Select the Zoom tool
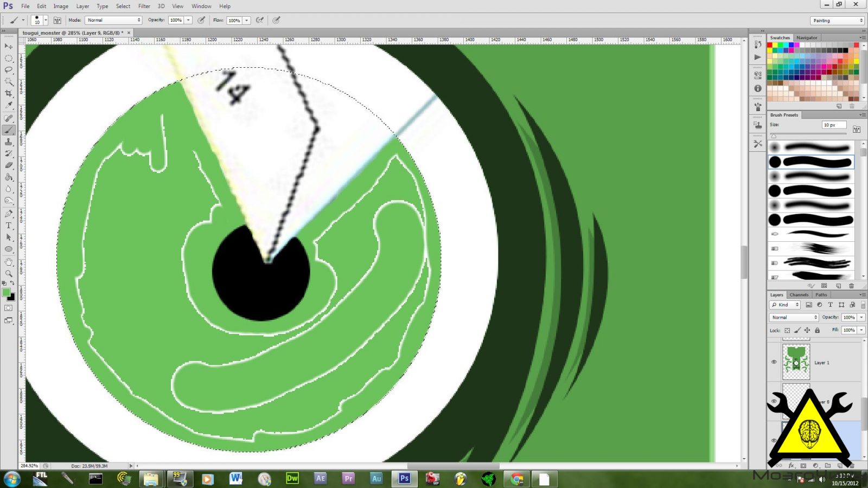Screen dimensions: 868x488 (x=9, y=273)
